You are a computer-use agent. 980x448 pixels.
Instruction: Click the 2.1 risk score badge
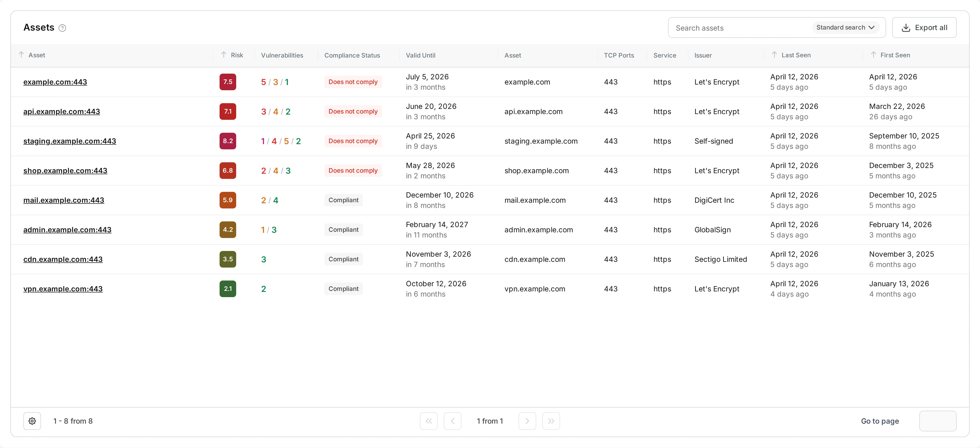click(x=228, y=289)
